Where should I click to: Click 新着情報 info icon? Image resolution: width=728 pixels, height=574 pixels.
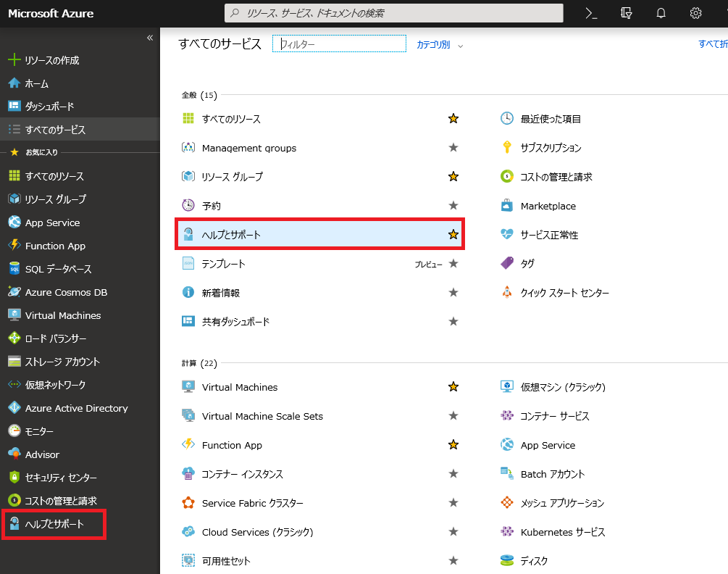pos(188,293)
